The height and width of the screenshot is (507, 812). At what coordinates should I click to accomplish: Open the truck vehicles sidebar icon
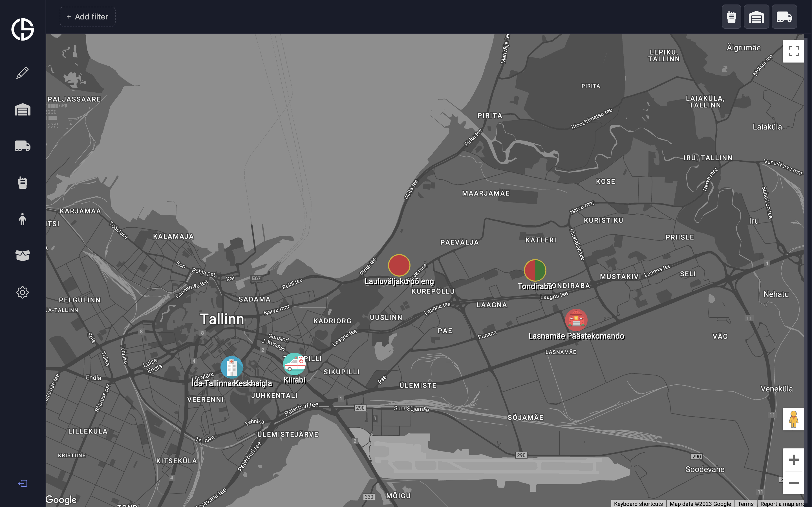(x=23, y=146)
